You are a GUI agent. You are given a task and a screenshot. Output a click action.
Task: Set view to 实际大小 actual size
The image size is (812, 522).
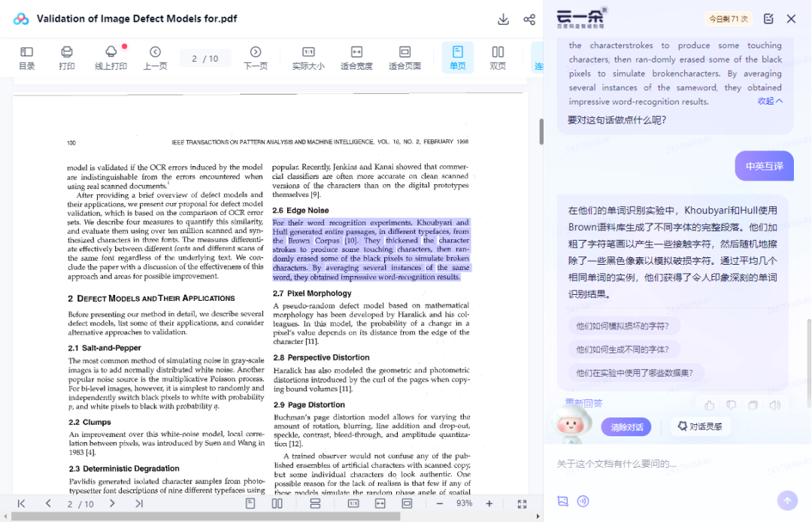pyautogui.click(x=309, y=57)
